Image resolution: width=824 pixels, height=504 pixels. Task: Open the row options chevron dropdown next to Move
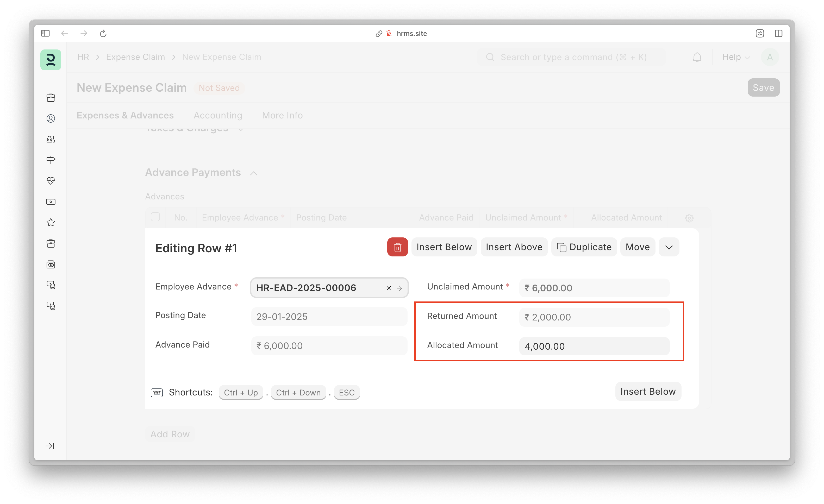click(669, 247)
